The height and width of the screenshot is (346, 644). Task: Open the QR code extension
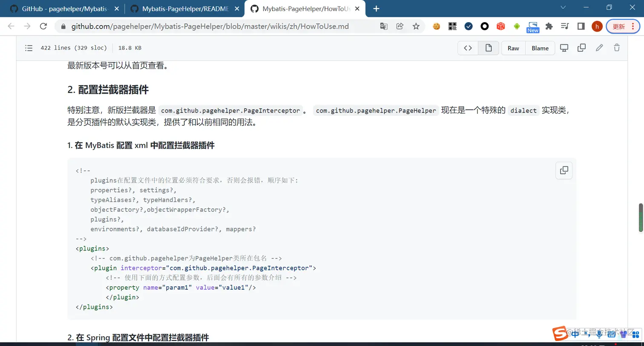pyautogui.click(x=452, y=26)
